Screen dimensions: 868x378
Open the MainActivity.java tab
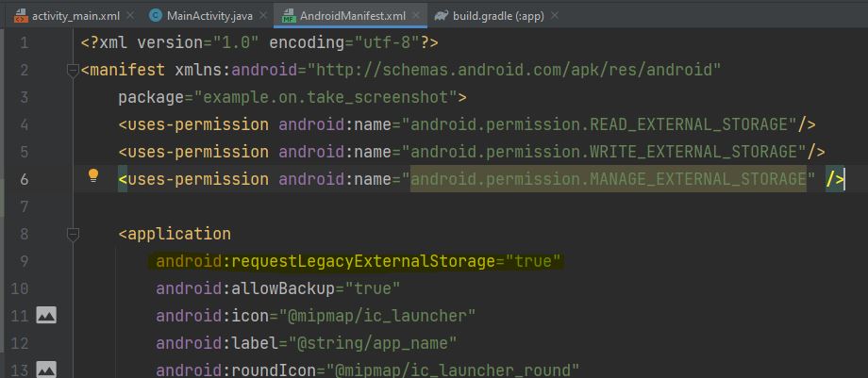click(x=209, y=16)
